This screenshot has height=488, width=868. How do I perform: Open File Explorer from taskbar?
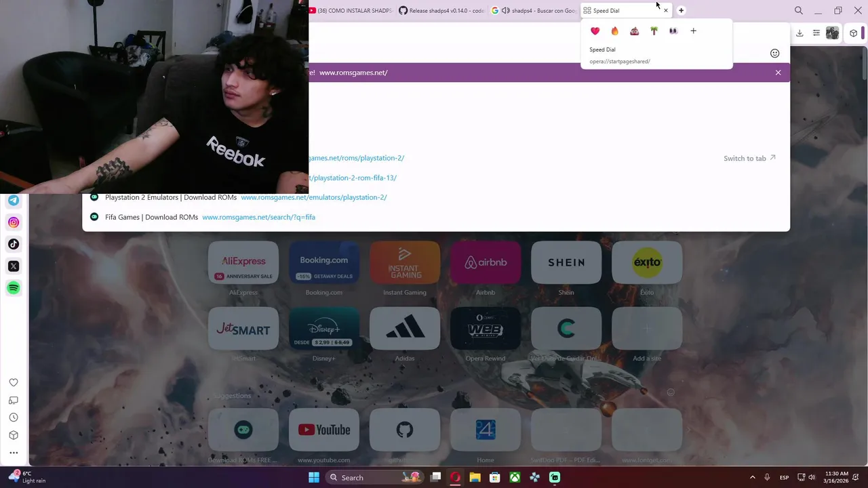pyautogui.click(x=475, y=478)
